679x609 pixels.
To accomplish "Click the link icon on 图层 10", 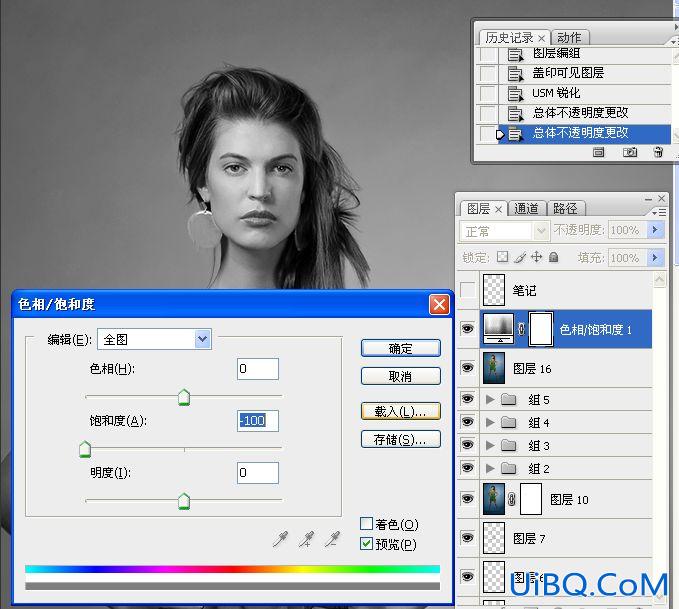I will coord(511,499).
